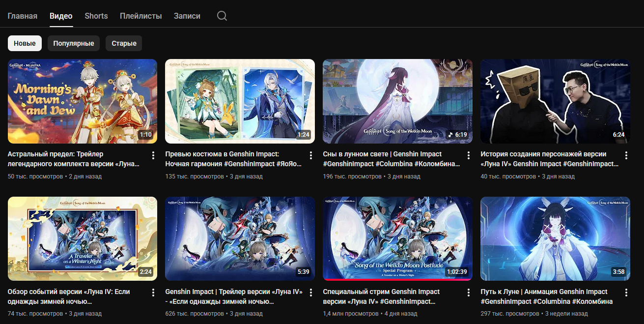The width and height of the screenshot is (644, 324).
Task: Sort videos by Старые chip
Action: pos(124,43)
